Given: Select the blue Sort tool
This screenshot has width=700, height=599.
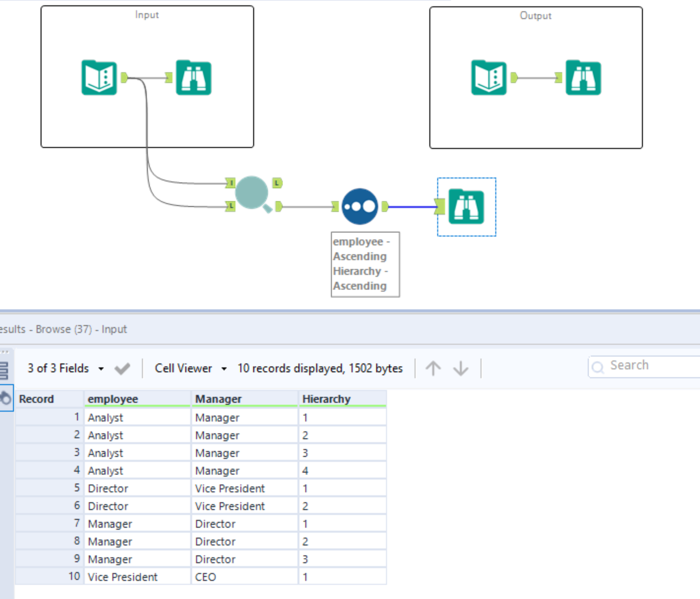Looking at the screenshot, I should (x=360, y=207).
